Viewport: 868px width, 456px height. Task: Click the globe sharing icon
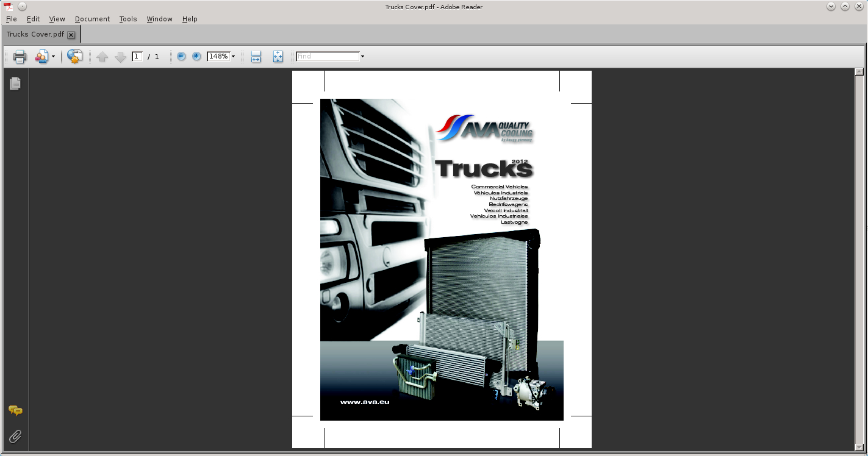point(75,57)
